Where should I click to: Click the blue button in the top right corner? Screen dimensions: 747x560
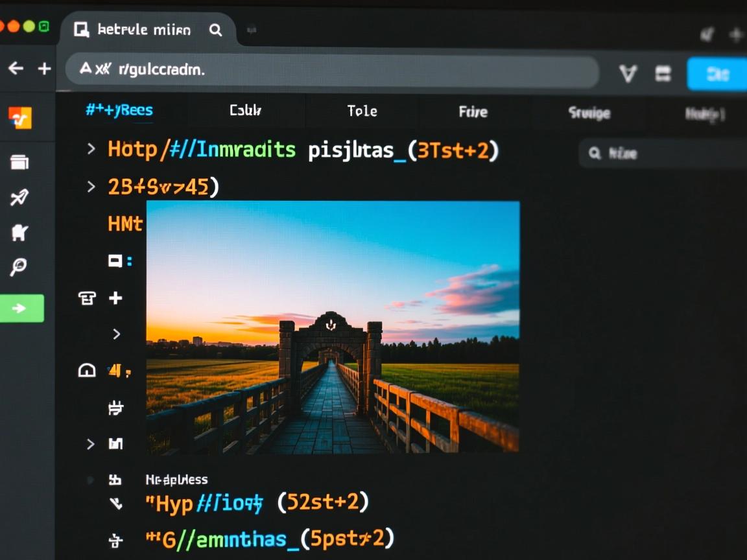click(717, 75)
